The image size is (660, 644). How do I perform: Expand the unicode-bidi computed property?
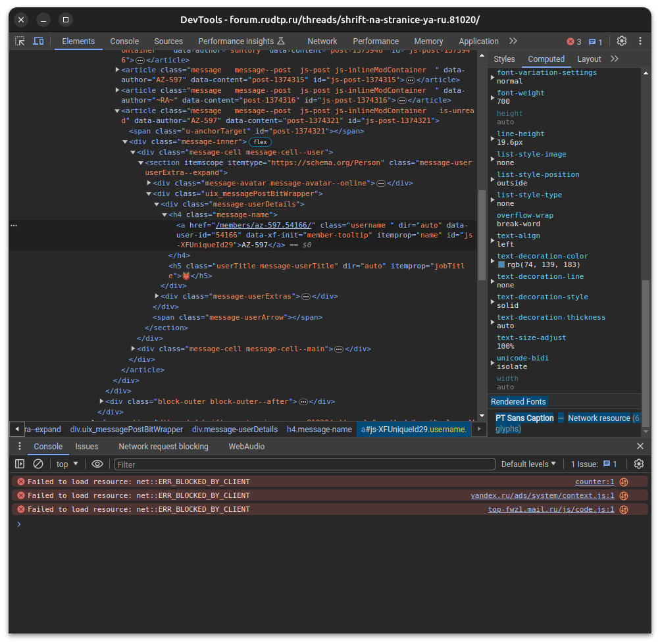pyautogui.click(x=492, y=363)
